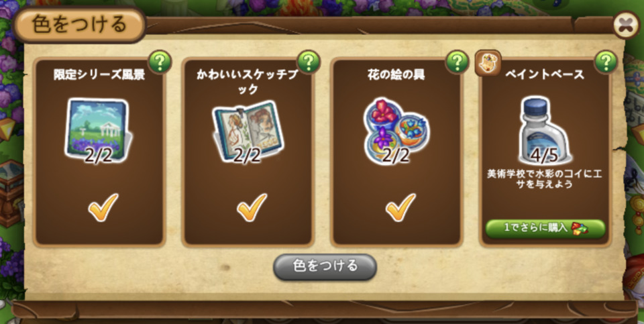Click the checkmark under 花の絵の具
The image size is (644, 324).
tap(400, 207)
